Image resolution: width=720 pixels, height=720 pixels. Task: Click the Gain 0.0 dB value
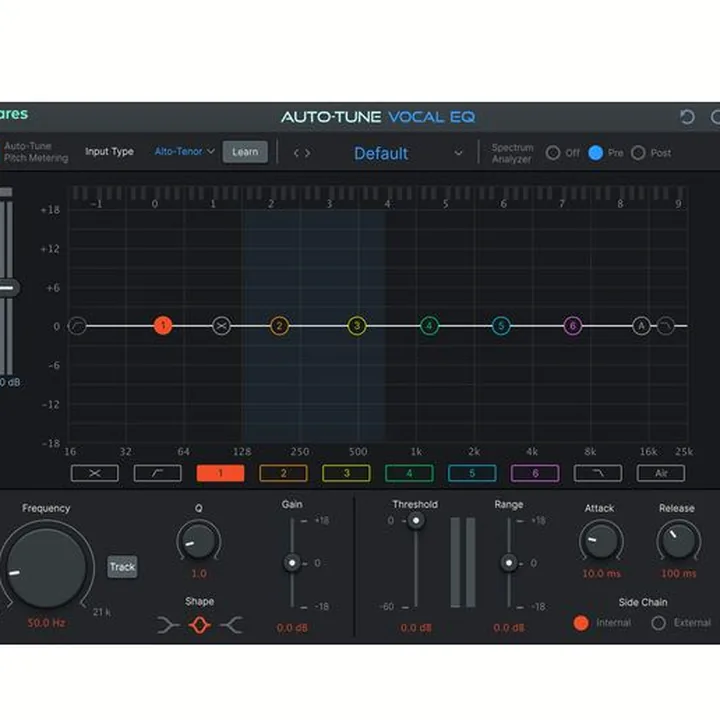292,628
